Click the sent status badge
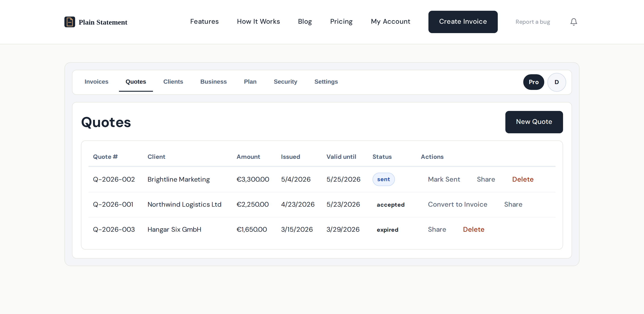Viewport: 644px width, 314px height. pos(383,179)
